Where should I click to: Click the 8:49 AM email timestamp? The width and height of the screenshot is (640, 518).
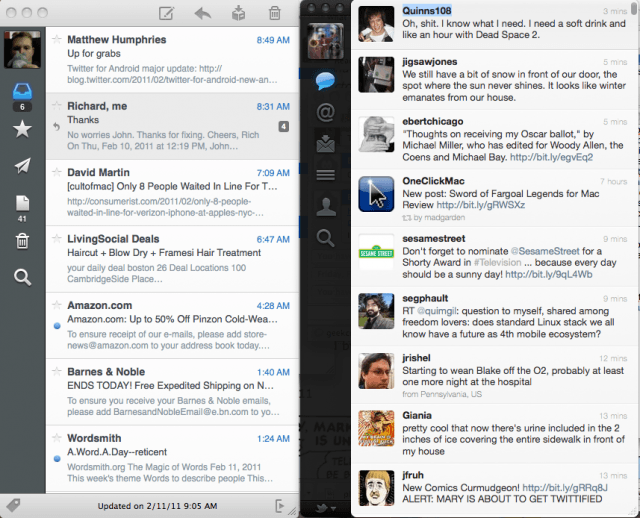(x=273, y=40)
